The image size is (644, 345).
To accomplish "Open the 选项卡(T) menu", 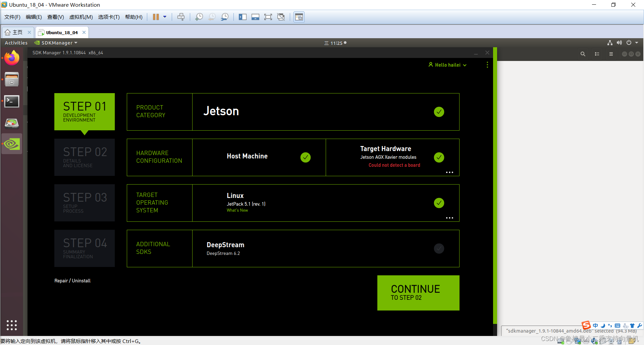I will 109,17.
